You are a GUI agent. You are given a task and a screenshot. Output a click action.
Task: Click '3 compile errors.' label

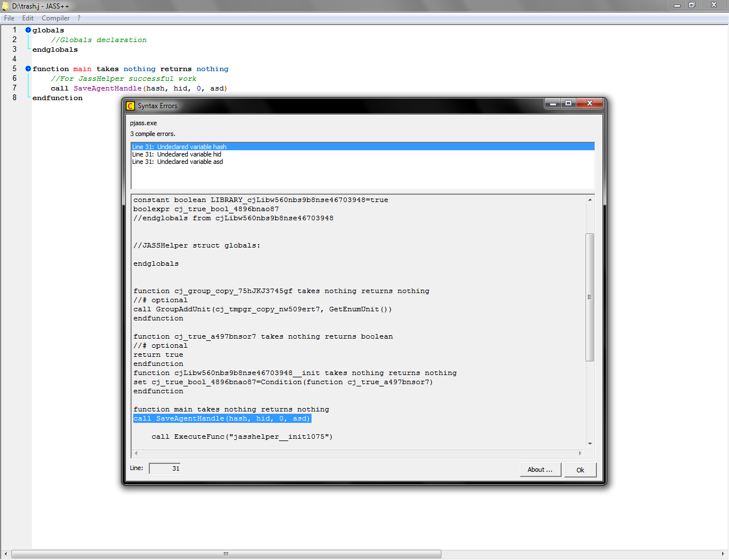tap(153, 134)
